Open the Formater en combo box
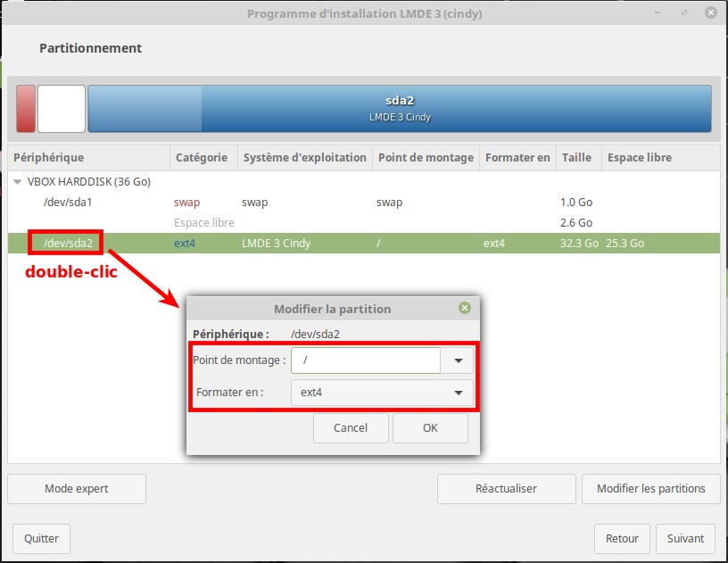Viewport: 728px width, 563px height. coord(382,393)
